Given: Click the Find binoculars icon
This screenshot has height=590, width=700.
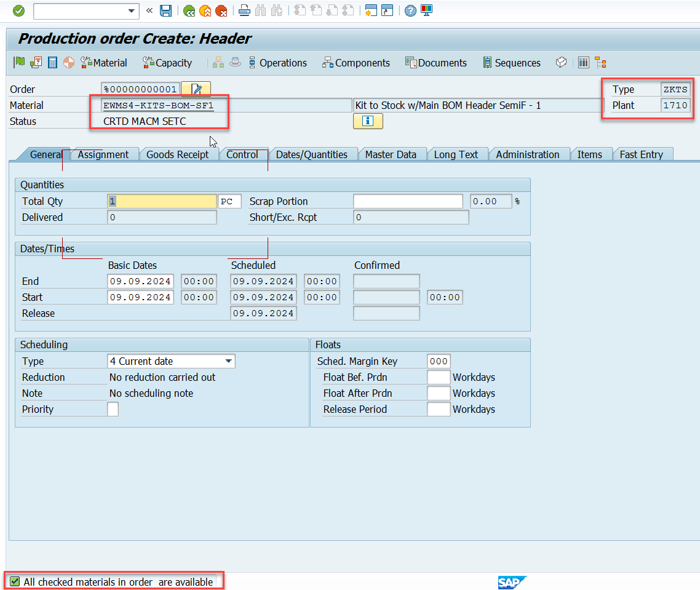Looking at the screenshot, I should tap(260, 10).
